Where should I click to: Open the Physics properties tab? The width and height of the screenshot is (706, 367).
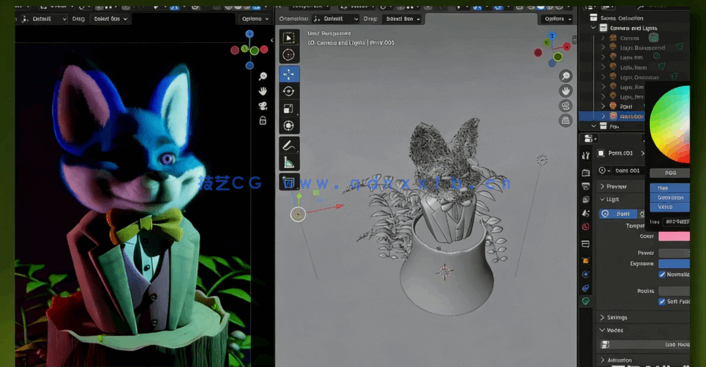(x=585, y=274)
